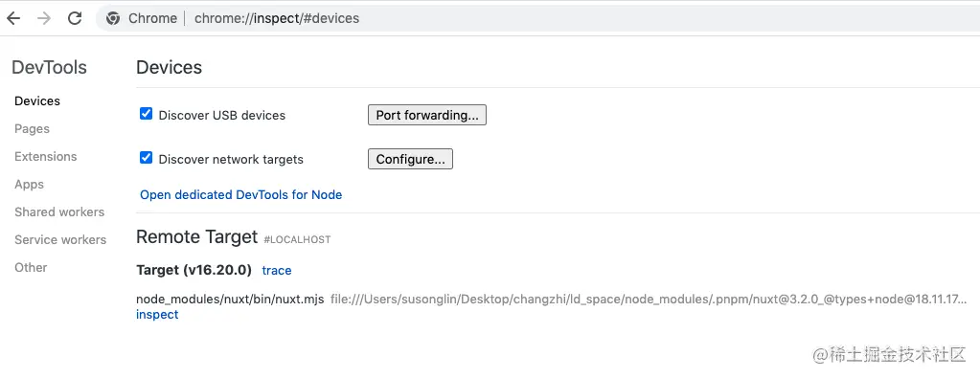
Task: Click the browser forward arrow icon
Action: click(44, 18)
